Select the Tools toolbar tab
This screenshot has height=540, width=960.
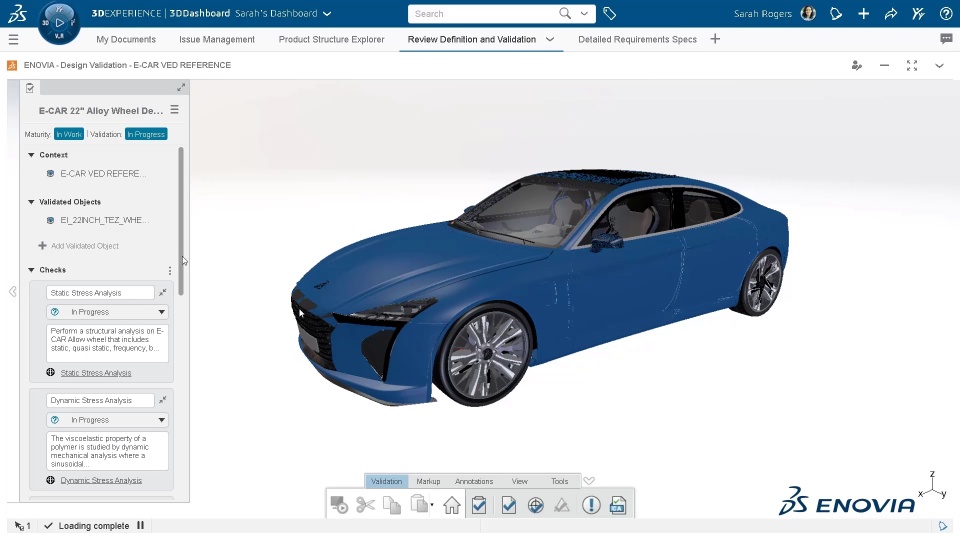tap(560, 481)
